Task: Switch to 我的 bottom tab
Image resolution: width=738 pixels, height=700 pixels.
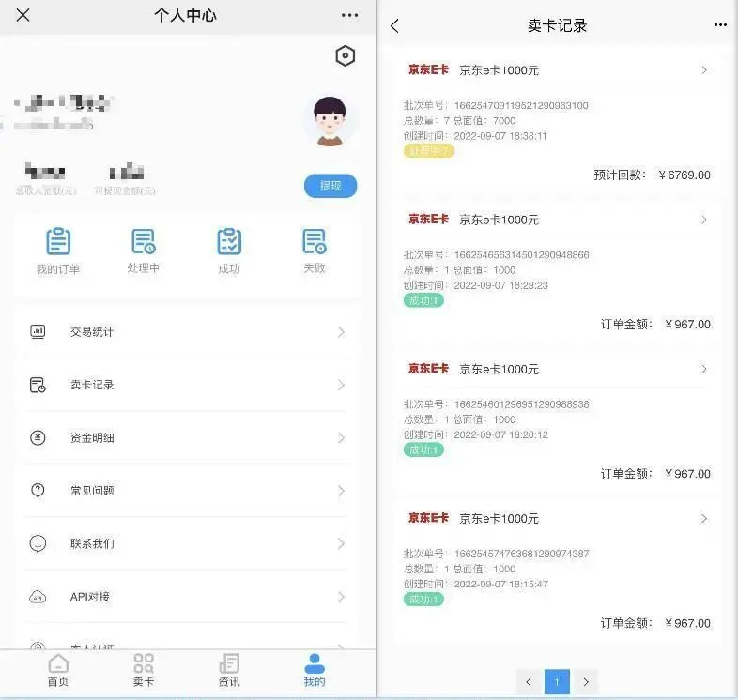Action: pyautogui.click(x=315, y=670)
